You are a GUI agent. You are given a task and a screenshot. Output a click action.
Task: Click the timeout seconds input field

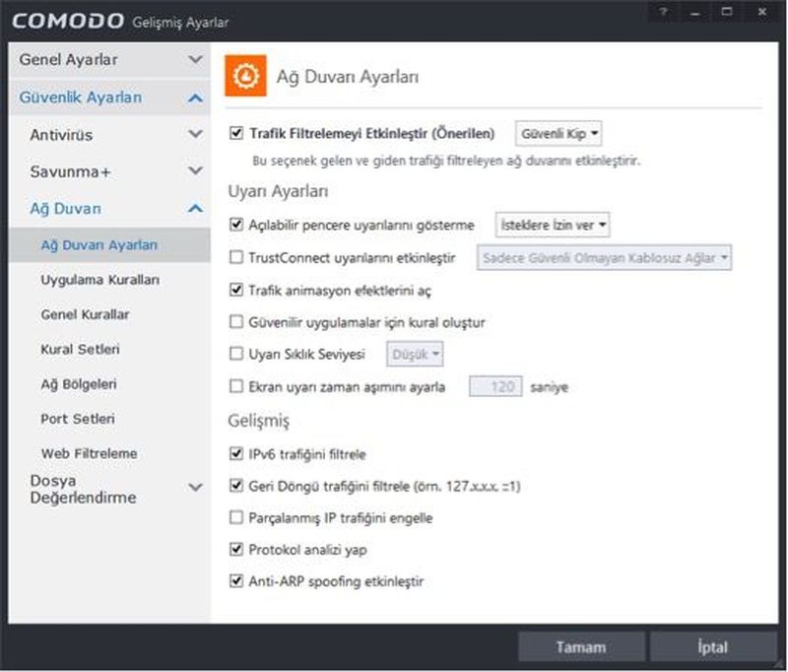pos(494,387)
